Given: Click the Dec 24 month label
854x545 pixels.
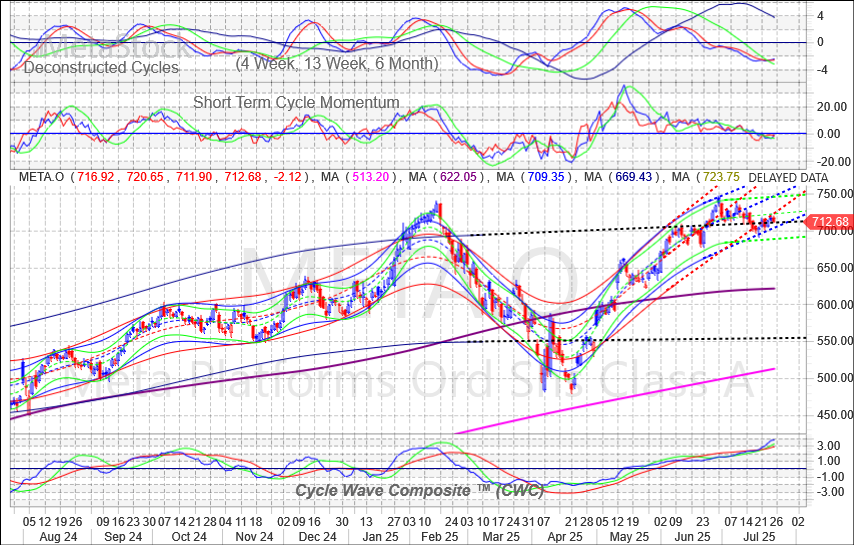Looking at the screenshot, I should click(x=318, y=537).
